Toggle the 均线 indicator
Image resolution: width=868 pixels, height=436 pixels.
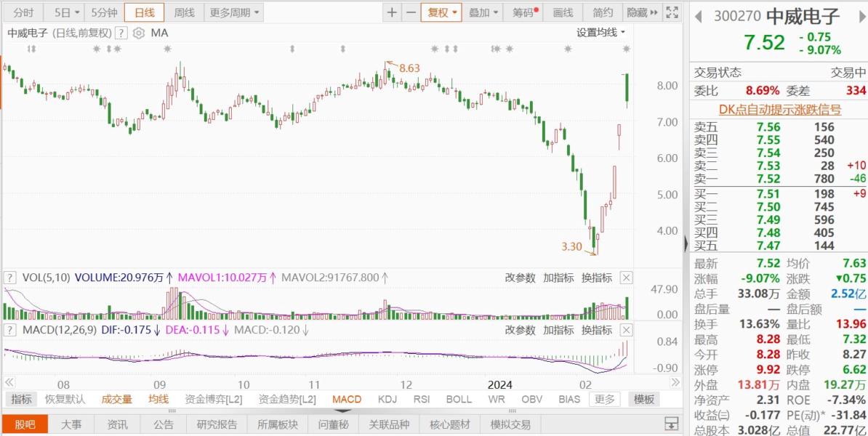pyautogui.click(x=158, y=400)
